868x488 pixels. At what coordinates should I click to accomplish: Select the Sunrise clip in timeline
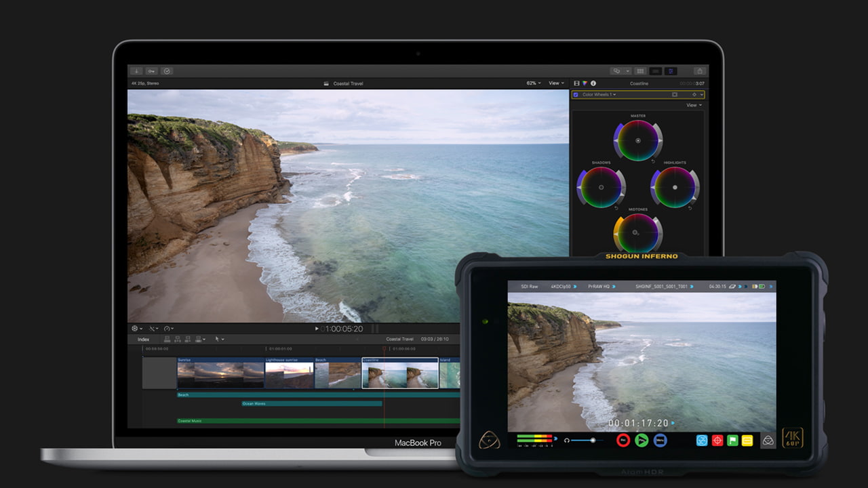(x=220, y=373)
